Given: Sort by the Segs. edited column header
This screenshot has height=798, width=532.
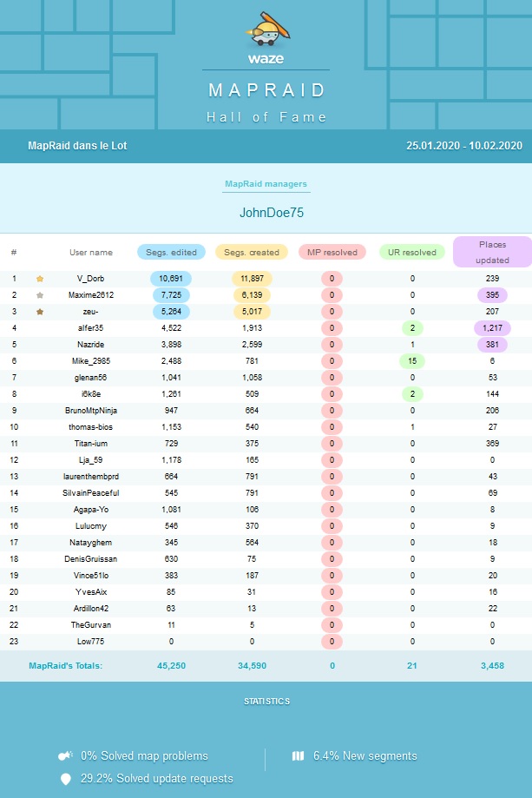Looking at the screenshot, I should pyautogui.click(x=171, y=253).
